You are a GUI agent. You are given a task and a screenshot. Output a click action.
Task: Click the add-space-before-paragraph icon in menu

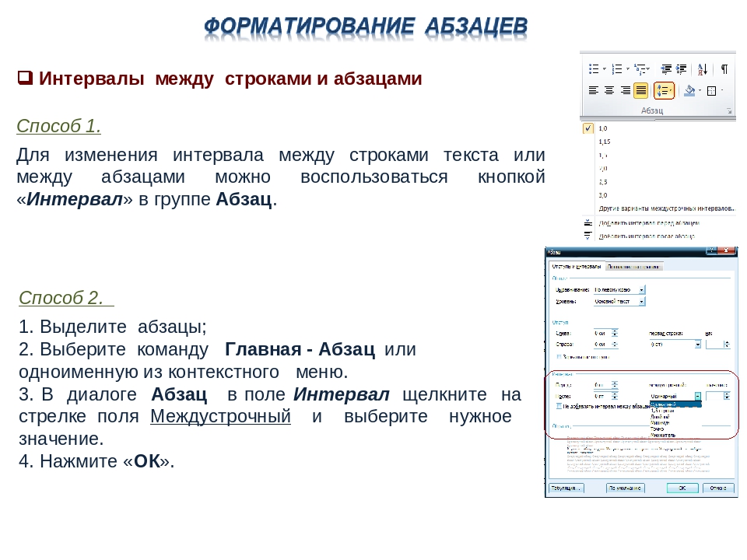click(x=588, y=222)
